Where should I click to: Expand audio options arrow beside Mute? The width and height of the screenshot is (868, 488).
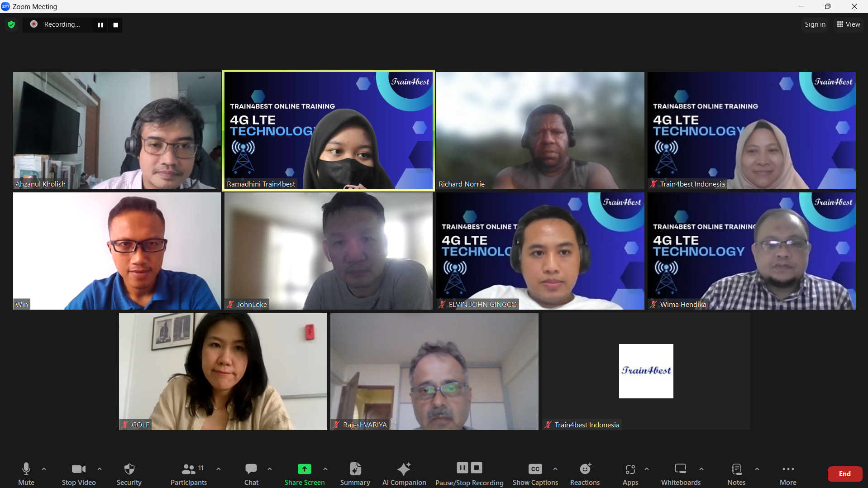coord(44,469)
